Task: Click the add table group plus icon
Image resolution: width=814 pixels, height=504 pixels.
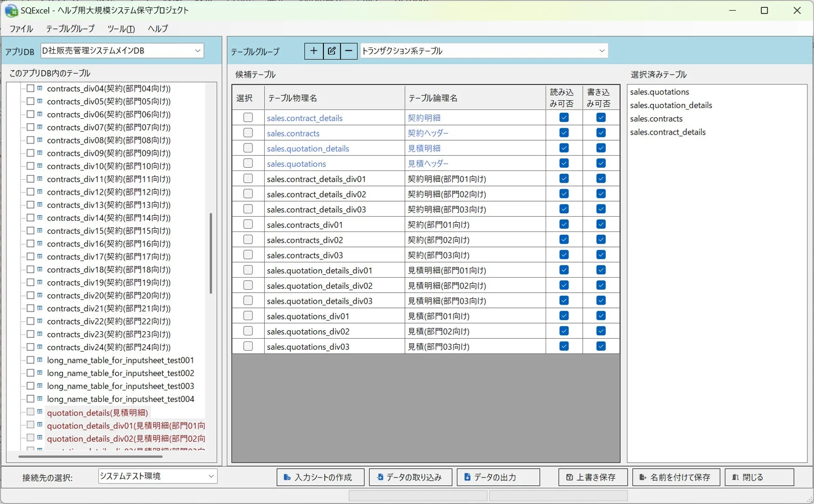Action: click(314, 51)
